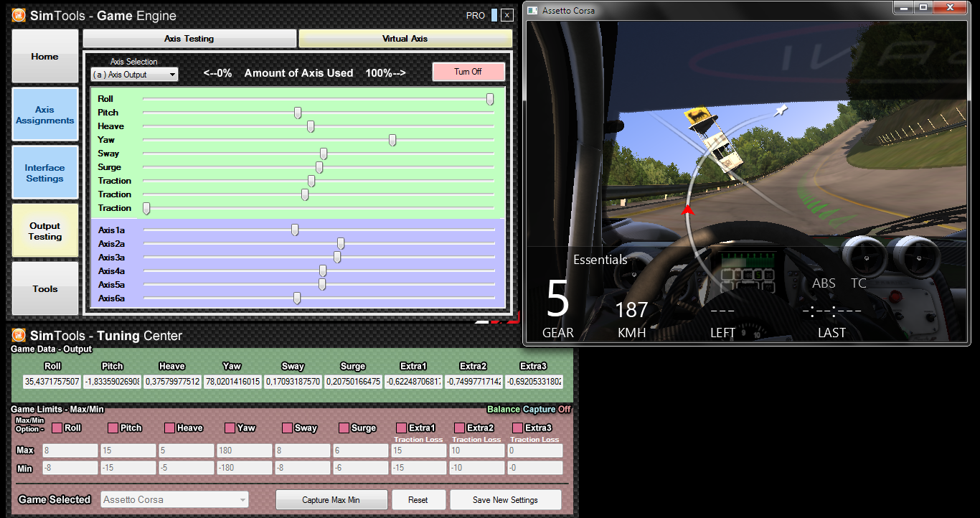Click the Capture Max Min button
Viewport: 980px width, 518px height.
tap(331, 500)
